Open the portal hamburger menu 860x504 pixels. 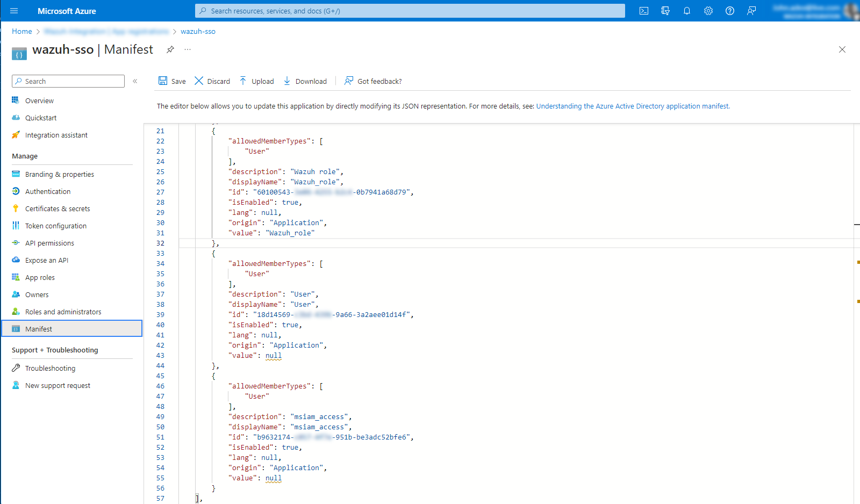pyautogui.click(x=14, y=11)
